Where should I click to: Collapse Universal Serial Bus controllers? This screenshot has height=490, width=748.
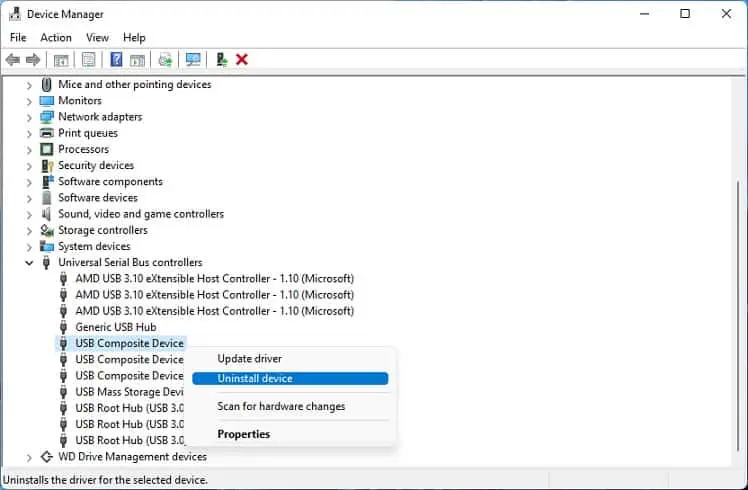pyautogui.click(x=29, y=263)
